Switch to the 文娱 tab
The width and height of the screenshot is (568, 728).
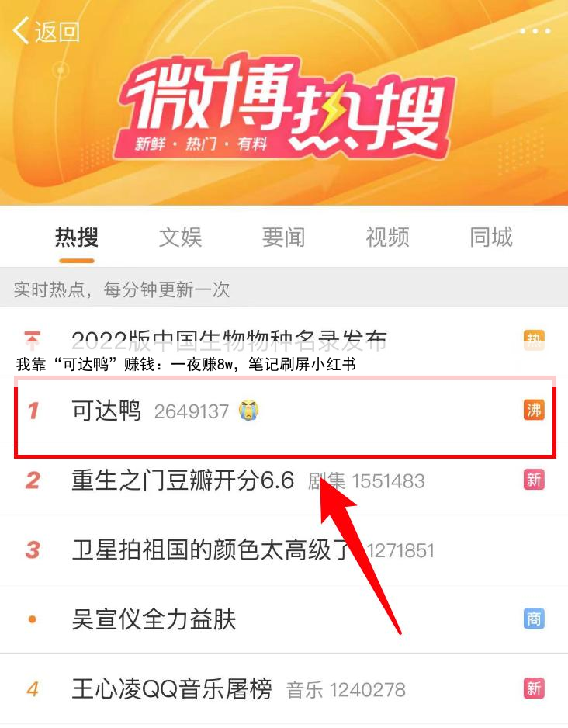pos(180,237)
